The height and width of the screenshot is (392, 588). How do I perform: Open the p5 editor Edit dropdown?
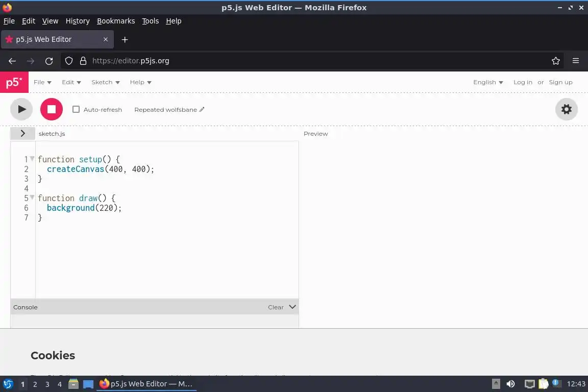point(71,82)
